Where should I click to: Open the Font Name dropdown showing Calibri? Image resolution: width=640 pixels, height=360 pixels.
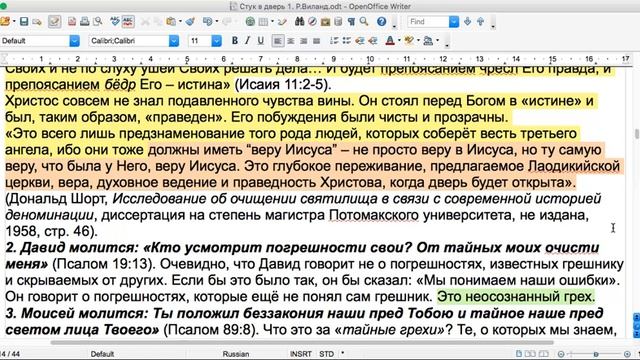coord(174,41)
